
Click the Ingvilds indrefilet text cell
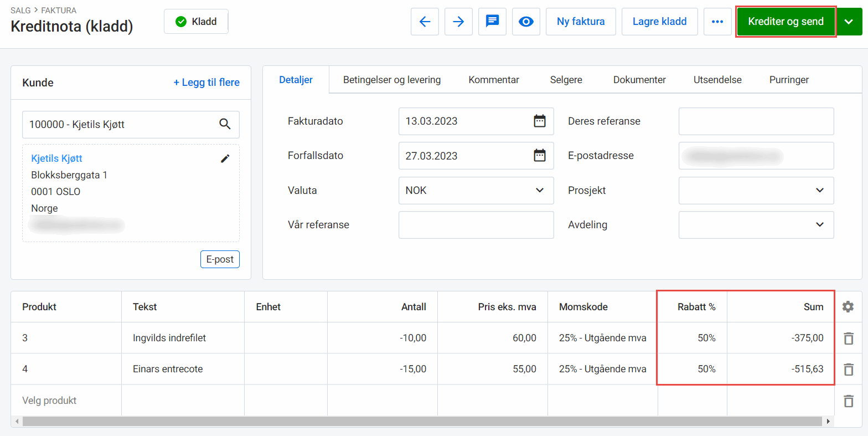(x=183, y=338)
